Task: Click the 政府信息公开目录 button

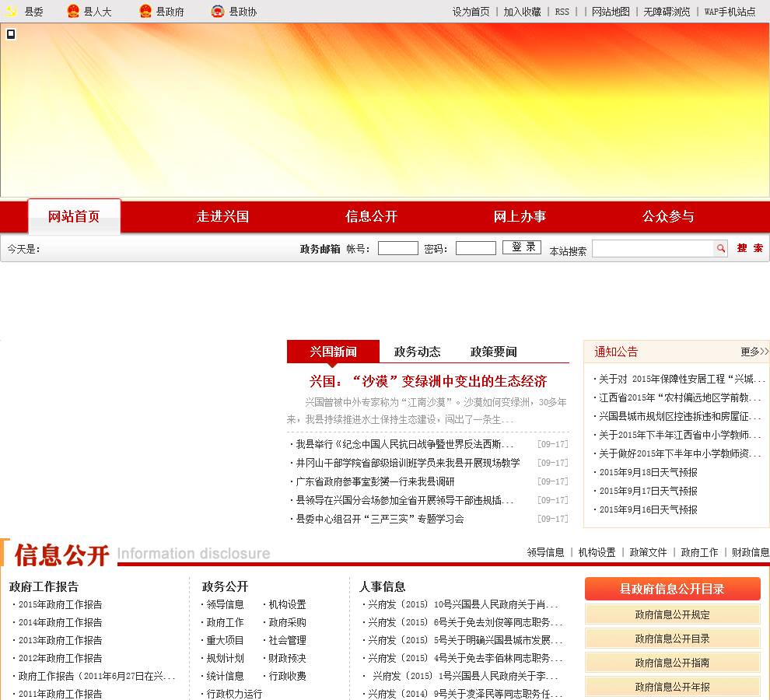Action: (x=672, y=639)
